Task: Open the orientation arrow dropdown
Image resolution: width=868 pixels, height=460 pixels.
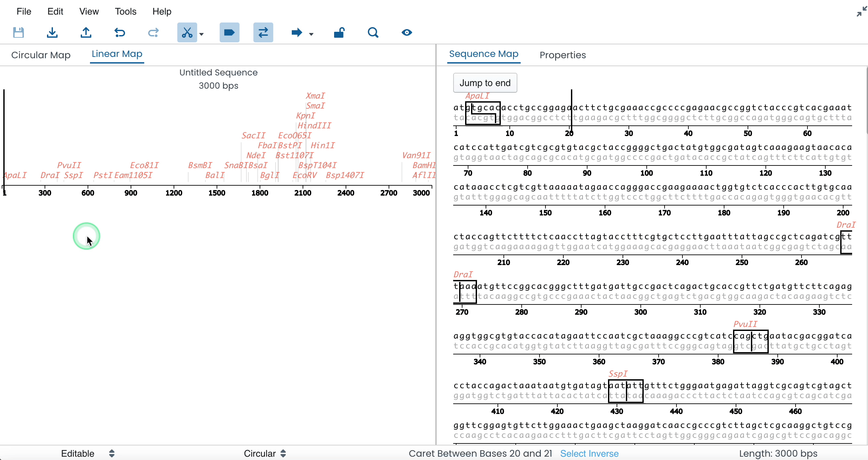Action: pyautogui.click(x=311, y=34)
